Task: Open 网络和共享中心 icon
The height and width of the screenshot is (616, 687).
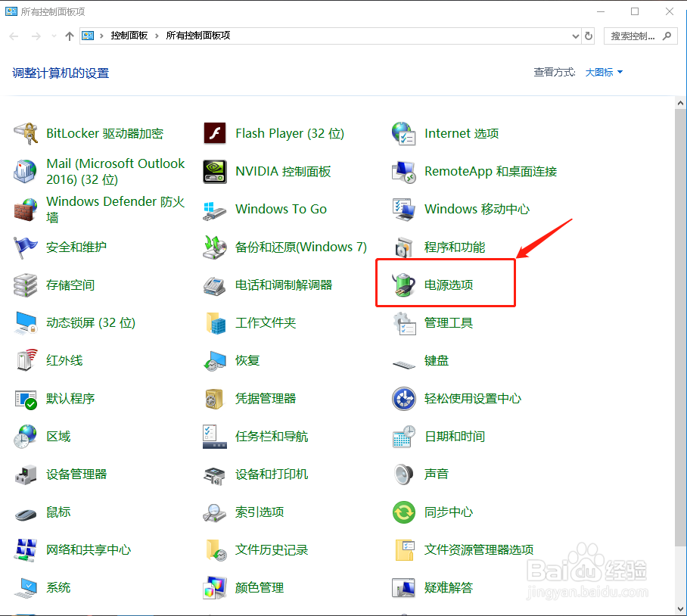Action: [26, 550]
